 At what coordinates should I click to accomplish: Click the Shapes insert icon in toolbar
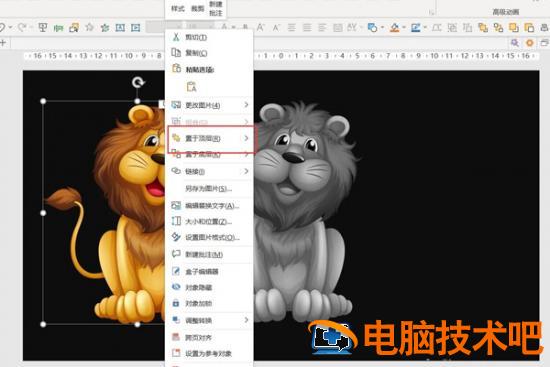click(x=372, y=27)
